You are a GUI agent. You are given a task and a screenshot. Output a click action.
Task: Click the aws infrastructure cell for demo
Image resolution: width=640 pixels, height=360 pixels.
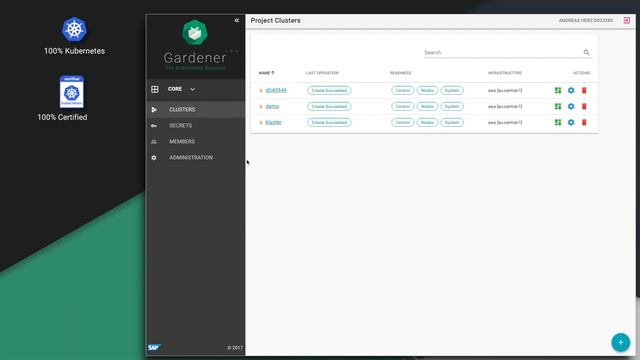(x=505, y=106)
